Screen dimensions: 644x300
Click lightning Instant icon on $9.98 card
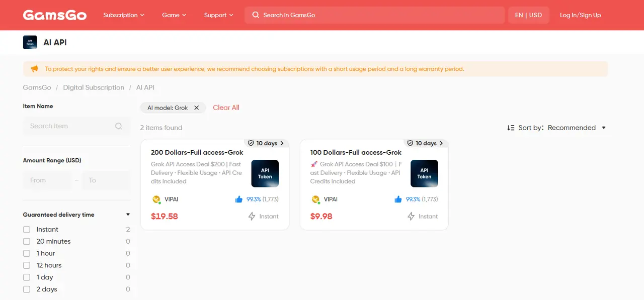pos(411,217)
